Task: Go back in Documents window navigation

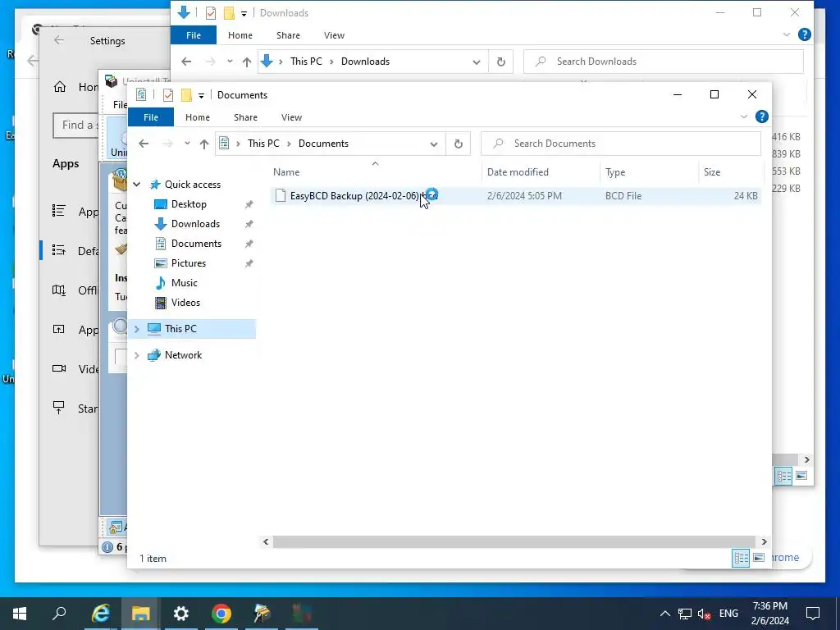Action: (x=144, y=144)
